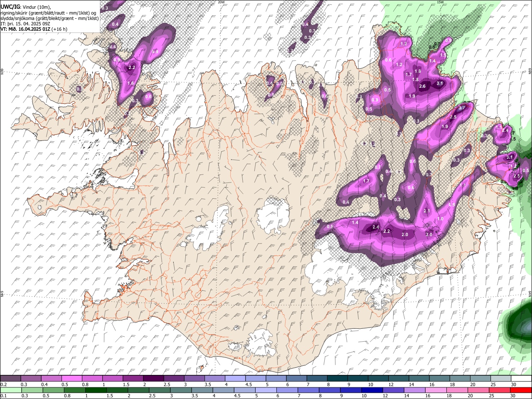Click the 1.0 snowfall value on the map
Image resolution: width=532 pixels, height=399 pixels.
pos(441,219)
